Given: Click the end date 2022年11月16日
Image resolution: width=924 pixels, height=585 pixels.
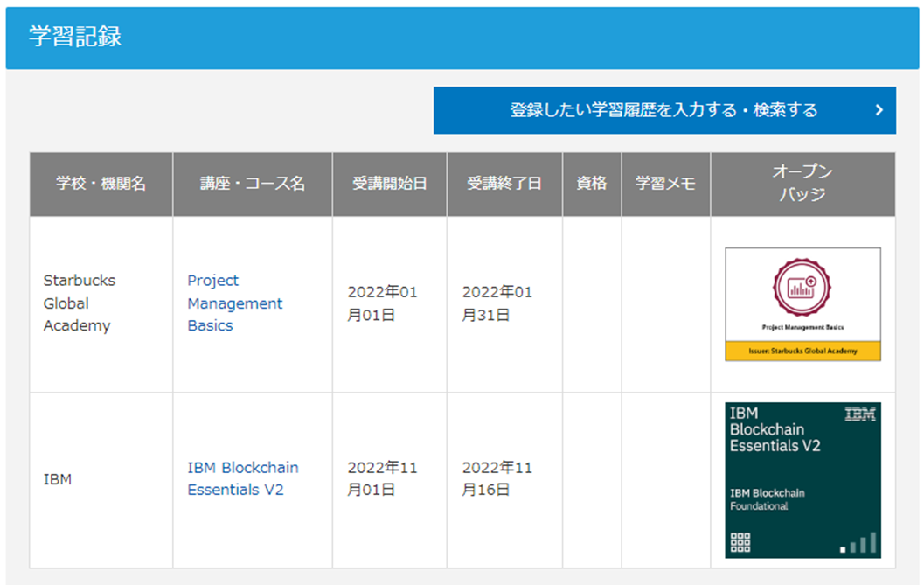Looking at the screenshot, I should coord(497,479).
